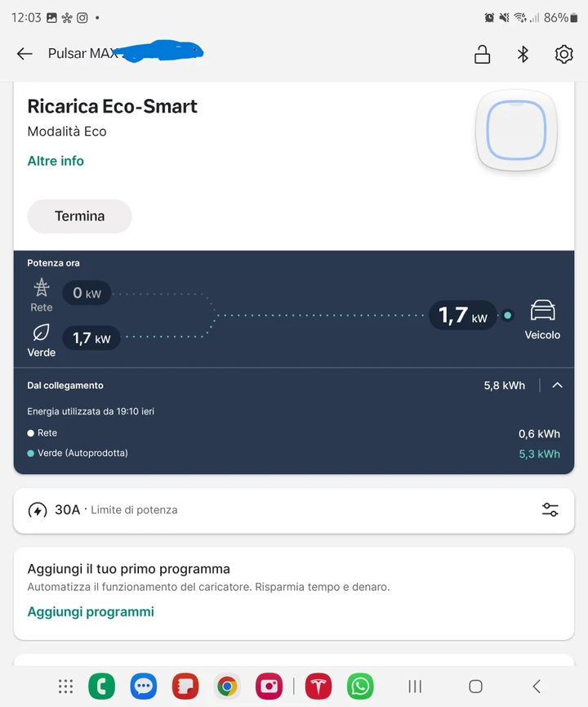The image size is (588, 707).
Task: Tap the Termina button
Action: click(x=80, y=217)
